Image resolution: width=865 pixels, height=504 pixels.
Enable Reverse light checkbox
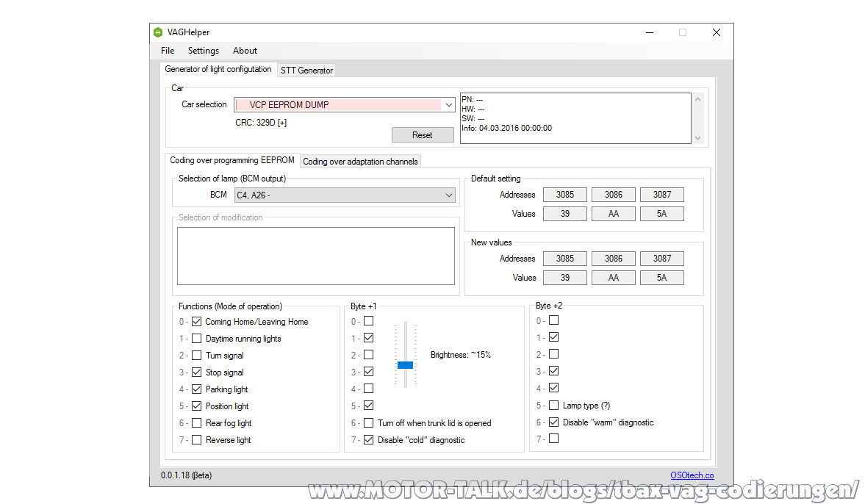coord(196,440)
